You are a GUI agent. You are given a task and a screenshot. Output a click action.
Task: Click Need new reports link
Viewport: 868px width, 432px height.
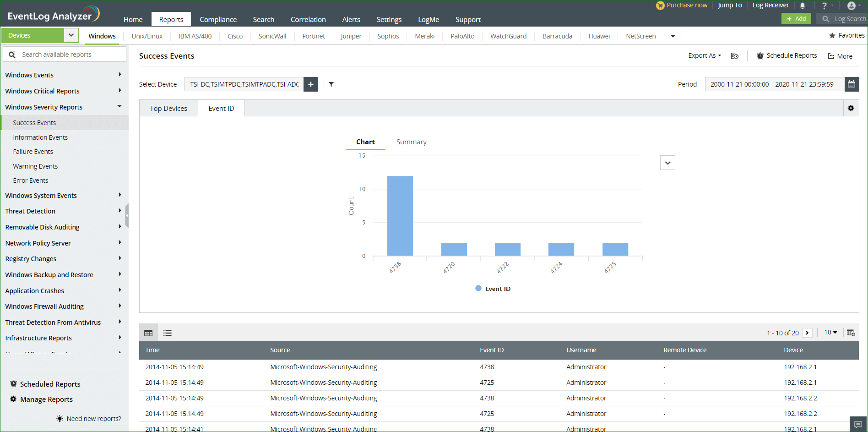94,419
